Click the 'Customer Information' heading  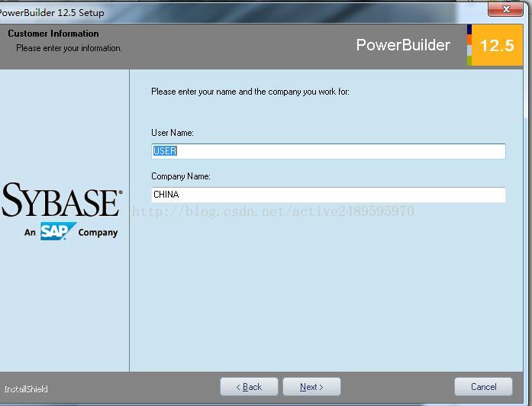tap(53, 34)
